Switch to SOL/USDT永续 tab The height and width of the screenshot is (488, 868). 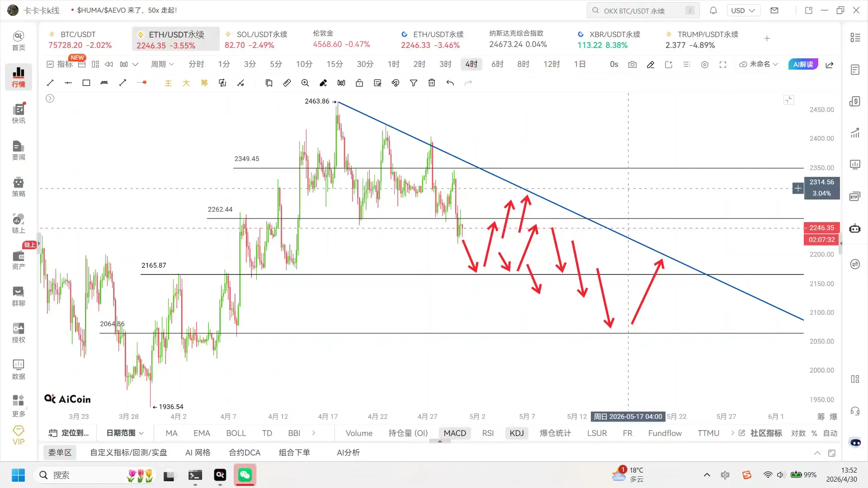click(x=256, y=39)
